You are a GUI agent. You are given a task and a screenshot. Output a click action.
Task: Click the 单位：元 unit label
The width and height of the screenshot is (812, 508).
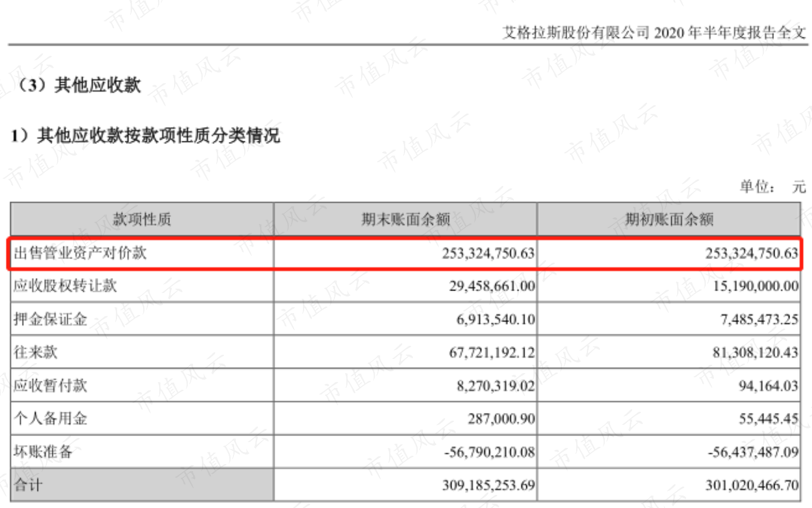773,187
